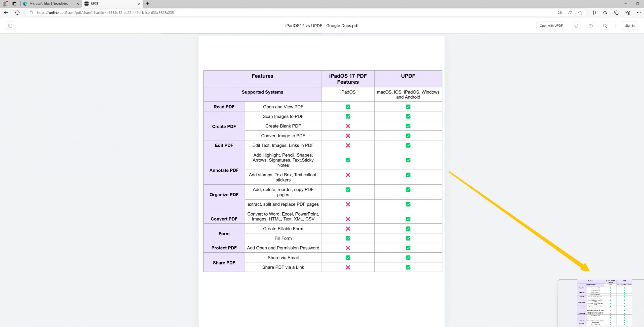Click the Fill Form text
The height and width of the screenshot is (327, 644).
click(283, 238)
